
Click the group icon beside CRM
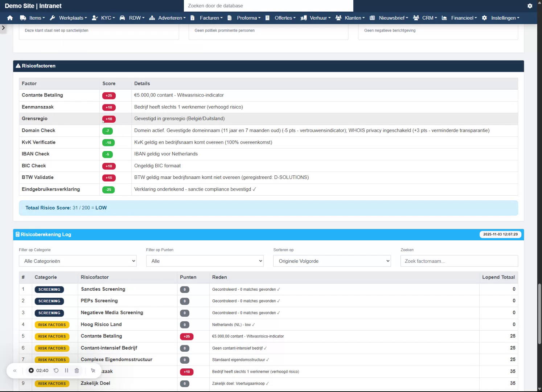[x=416, y=18]
